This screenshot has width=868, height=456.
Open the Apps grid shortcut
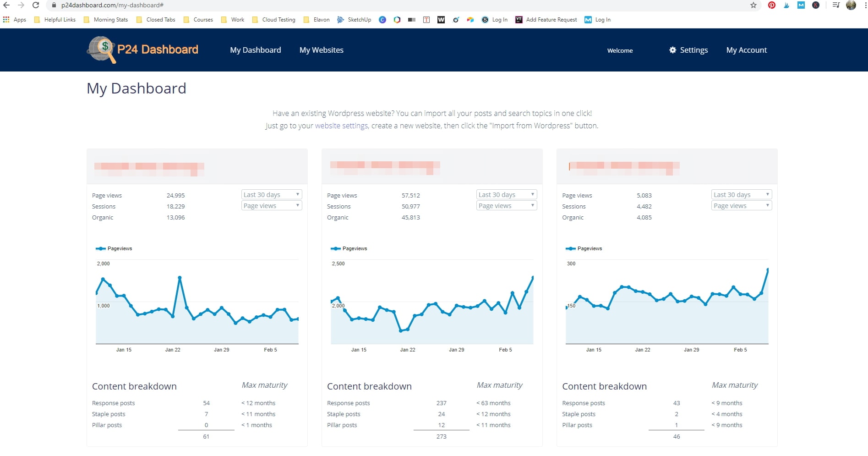pyautogui.click(x=15, y=20)
